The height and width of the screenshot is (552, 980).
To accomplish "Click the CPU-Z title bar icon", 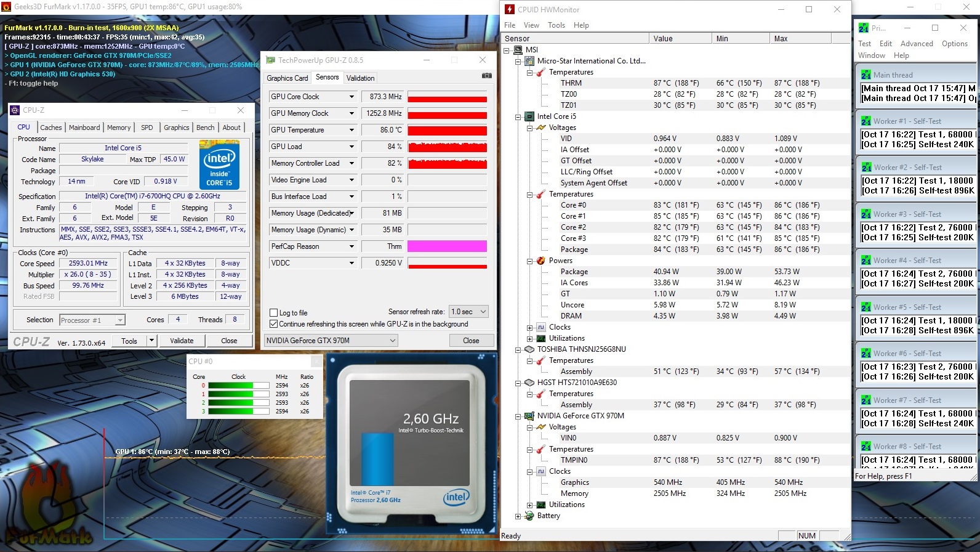I will (15, 110).
